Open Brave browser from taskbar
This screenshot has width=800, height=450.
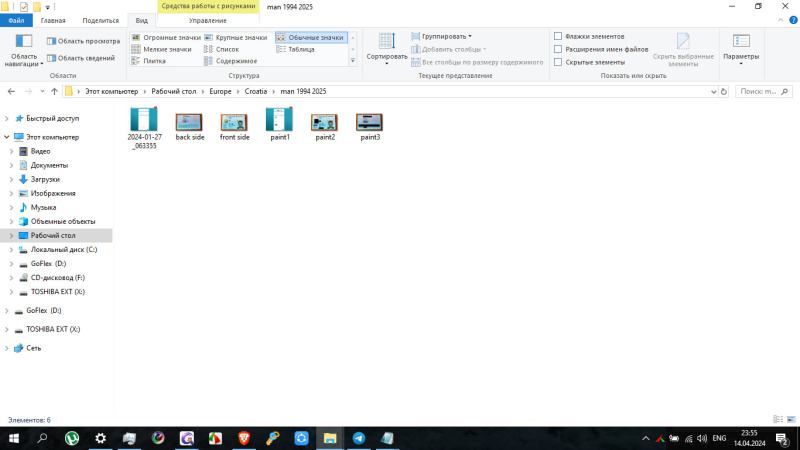click(x=244, y=438)
